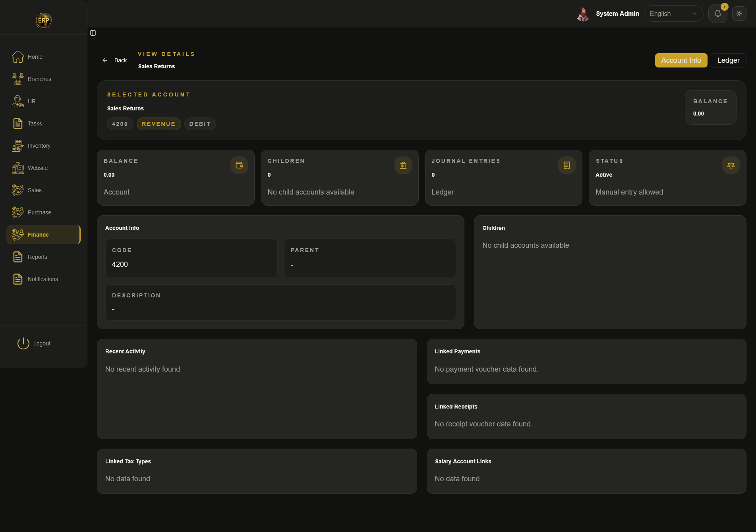
Task: Click the 'Active' status value
Action: (x=603, y=175)
